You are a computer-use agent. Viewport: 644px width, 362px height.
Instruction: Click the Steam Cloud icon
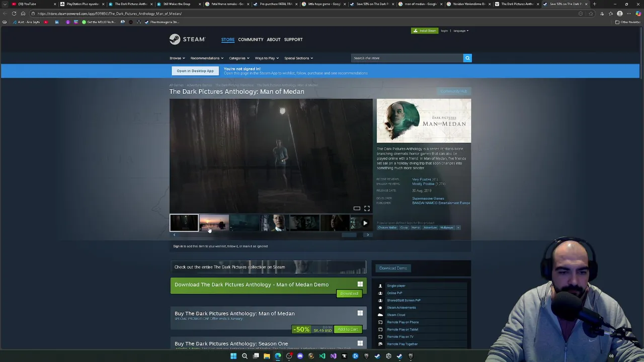(x=380, y=315)
